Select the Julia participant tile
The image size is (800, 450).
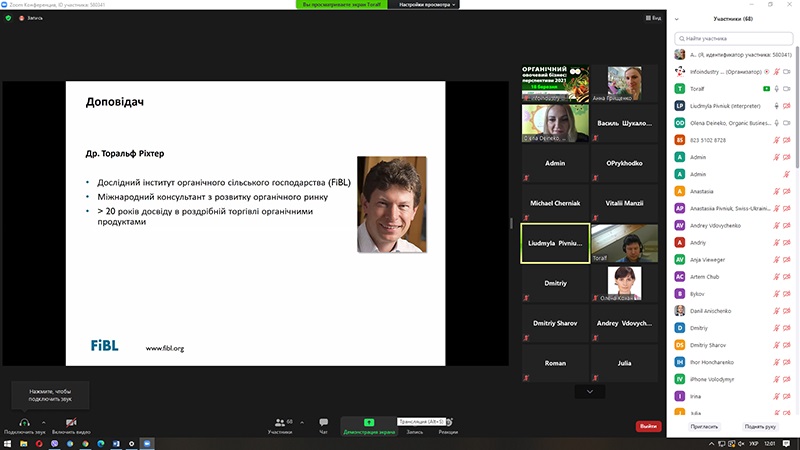624,363
